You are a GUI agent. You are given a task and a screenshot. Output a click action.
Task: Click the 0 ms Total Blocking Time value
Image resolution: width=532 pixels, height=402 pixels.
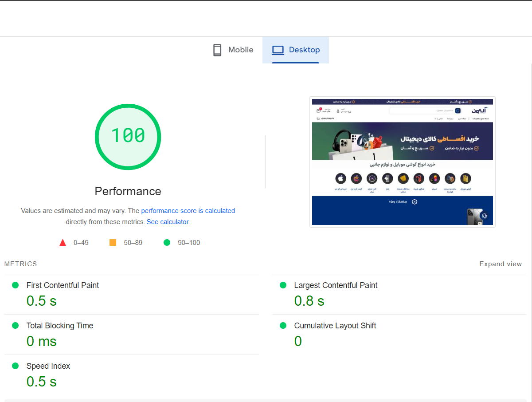coord(42,341)
